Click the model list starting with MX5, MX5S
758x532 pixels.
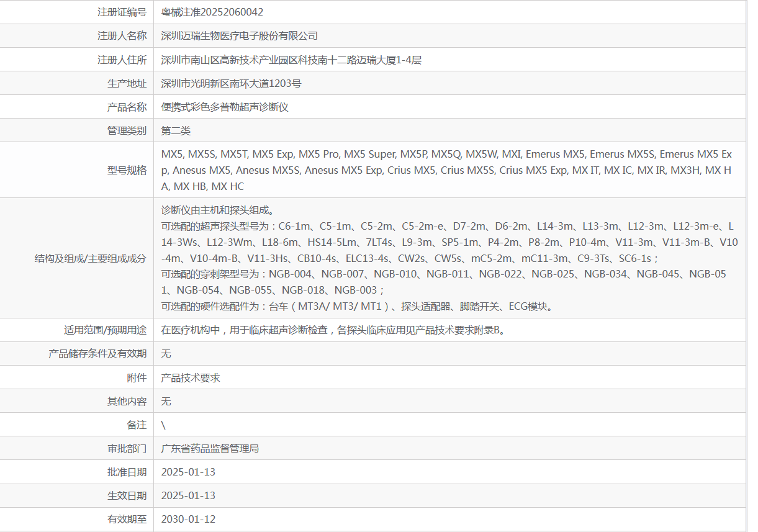coord(447,170)
